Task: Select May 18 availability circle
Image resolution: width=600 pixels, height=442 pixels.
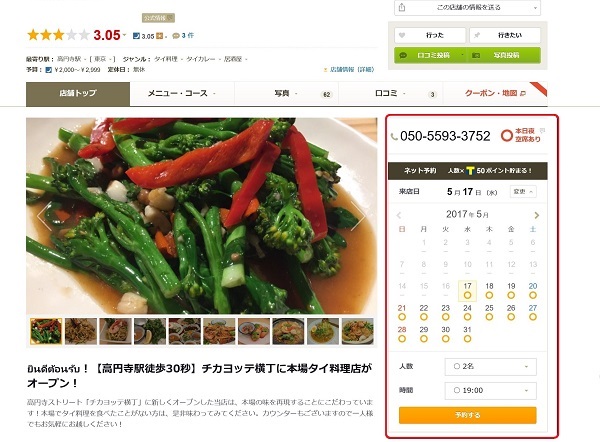Action: pyautogui.click(x=489, y=295)
